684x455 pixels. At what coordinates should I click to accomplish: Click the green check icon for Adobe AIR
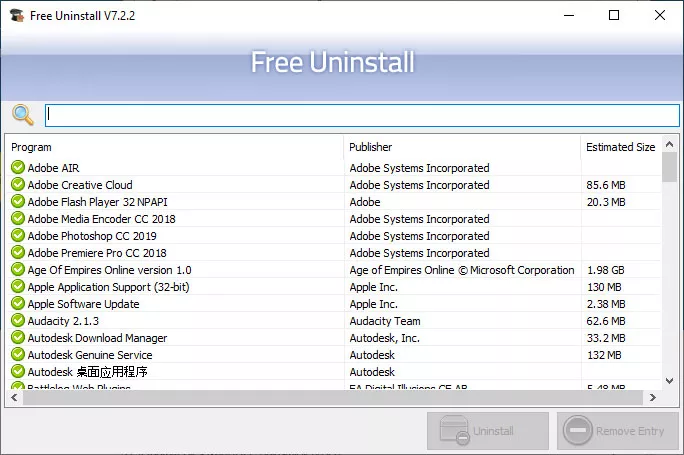tap(18, 167)
